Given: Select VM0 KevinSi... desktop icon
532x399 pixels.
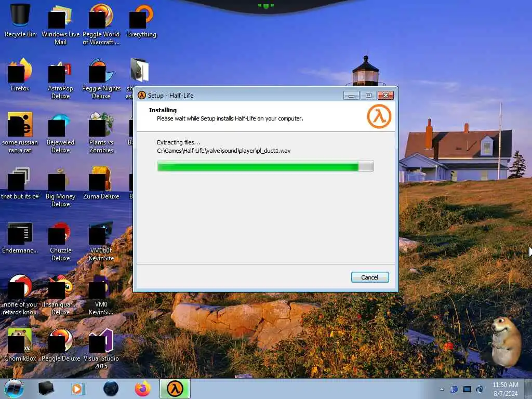Looking at the screenshot, I should tap(101, 295).
